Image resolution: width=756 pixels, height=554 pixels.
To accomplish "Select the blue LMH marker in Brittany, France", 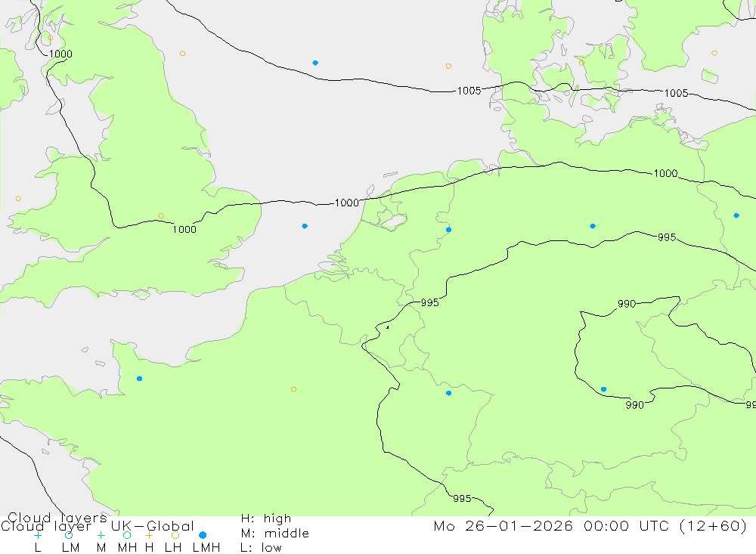I will point(139,379).
